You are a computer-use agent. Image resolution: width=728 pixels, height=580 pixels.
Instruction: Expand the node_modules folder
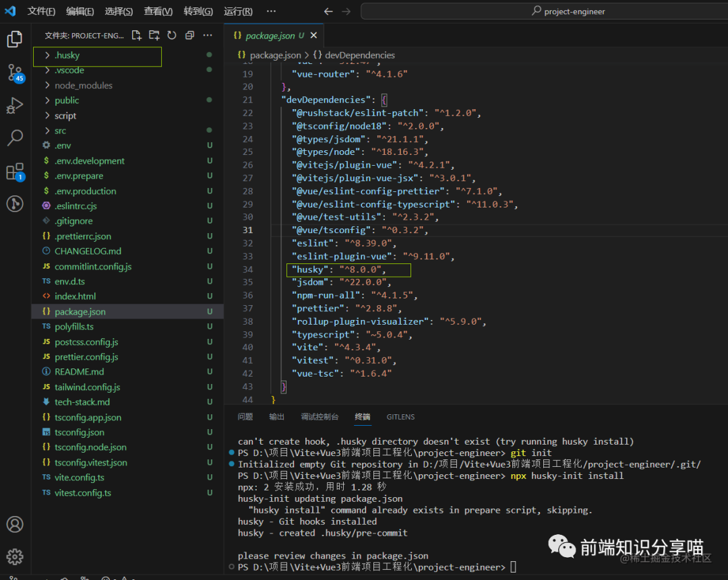tap(127, 86)
